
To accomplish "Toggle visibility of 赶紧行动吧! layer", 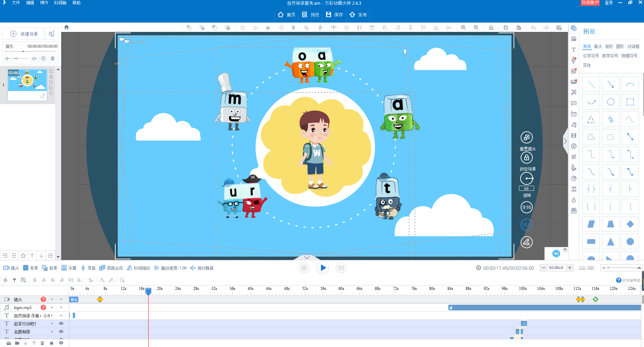I will (61, 323).
